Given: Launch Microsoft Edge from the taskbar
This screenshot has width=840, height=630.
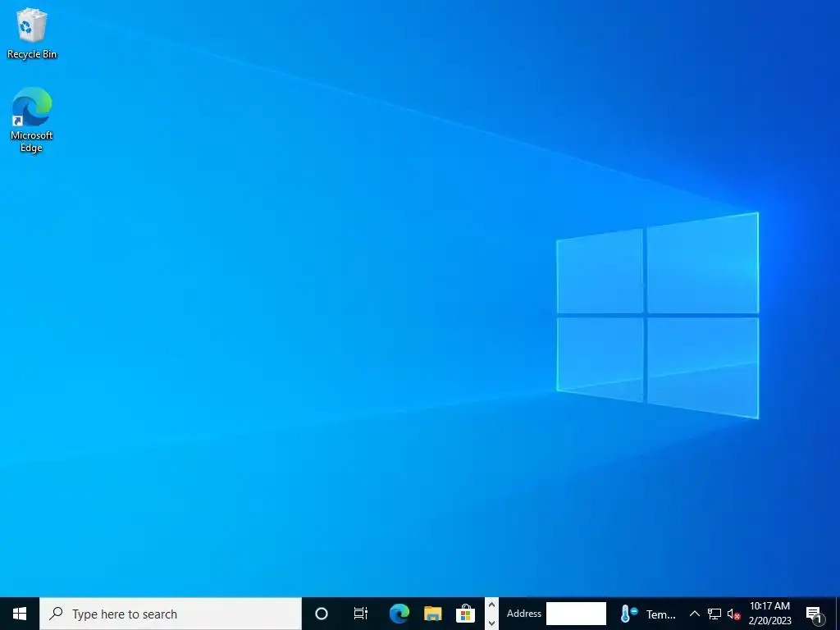Looking at the screenshot, I should click(399, 614).
